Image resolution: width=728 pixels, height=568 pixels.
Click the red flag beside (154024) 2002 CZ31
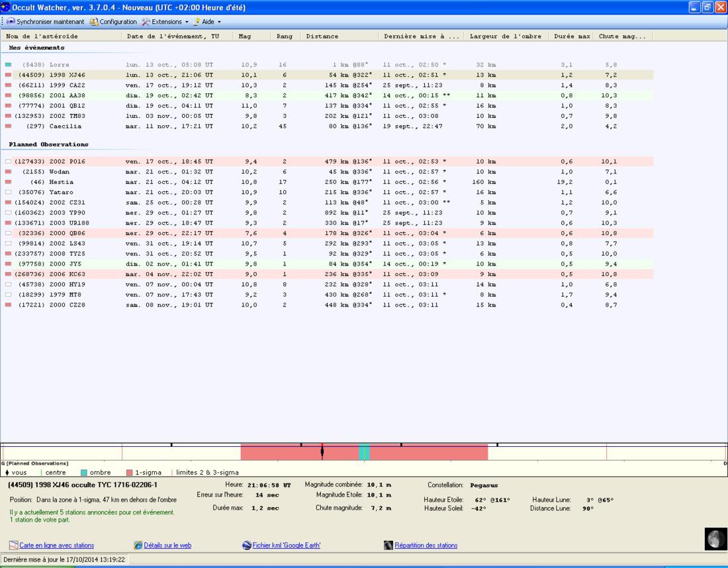point(9,203)
